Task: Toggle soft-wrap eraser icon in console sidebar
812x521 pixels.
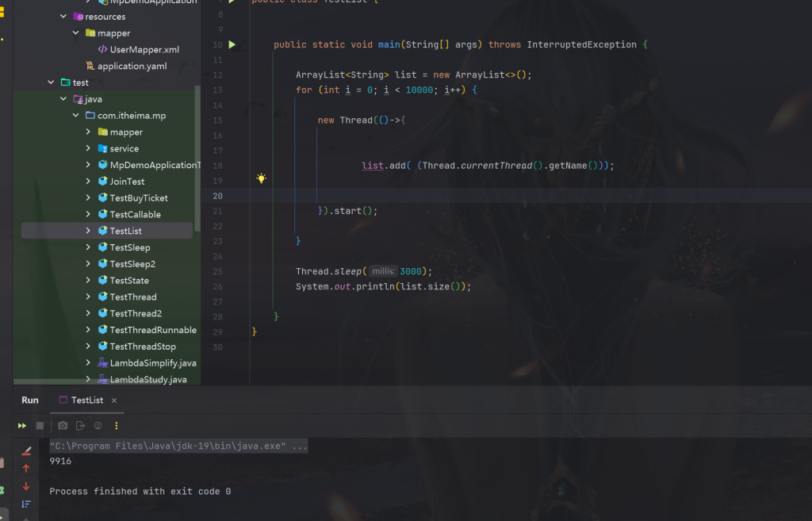Action: [26, 450]
